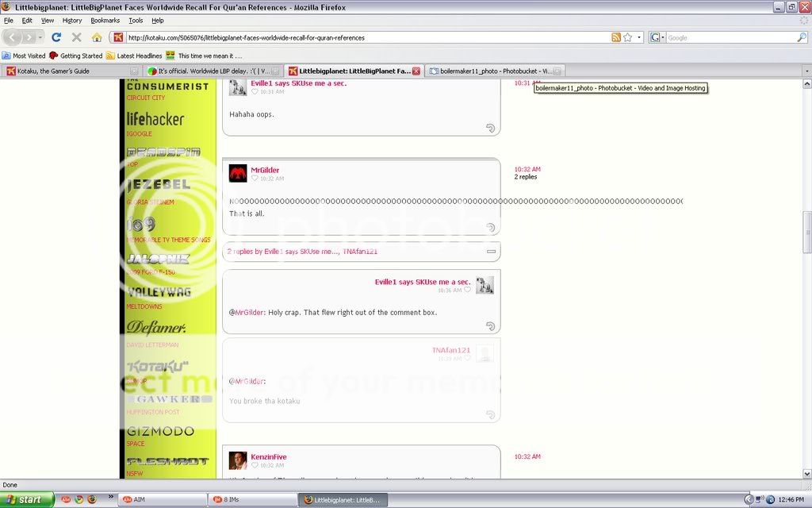Open the Latest Headlines bookmark
Viewport: 812px width, 508px height.
tap(133, 56)
